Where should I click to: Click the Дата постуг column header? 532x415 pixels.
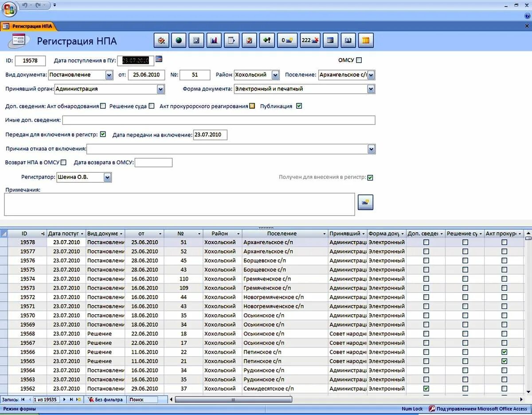point(66,233)
